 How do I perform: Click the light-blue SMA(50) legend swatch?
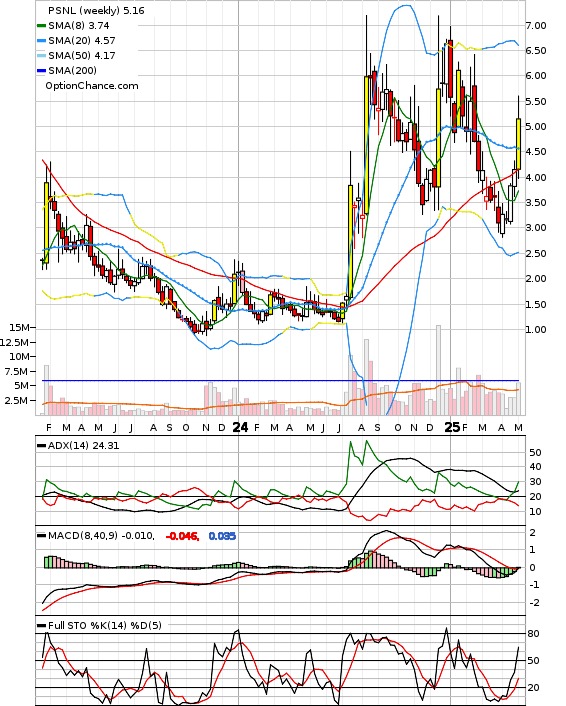41,56
